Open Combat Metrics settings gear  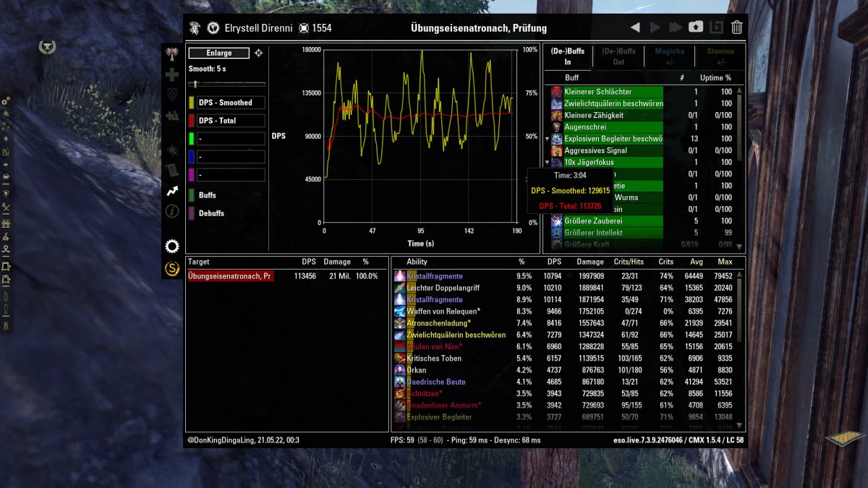[172, 246]
